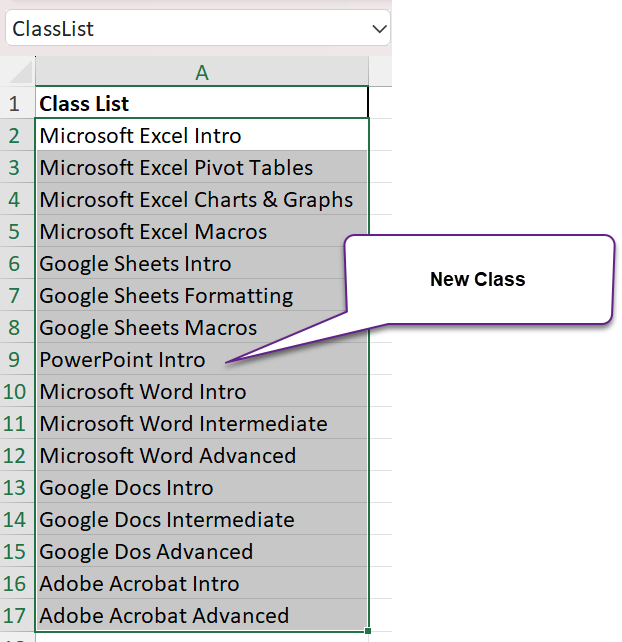This screenshot has height=642, width=622.
Task: Select row 15 header
Action: click(17, 551)
